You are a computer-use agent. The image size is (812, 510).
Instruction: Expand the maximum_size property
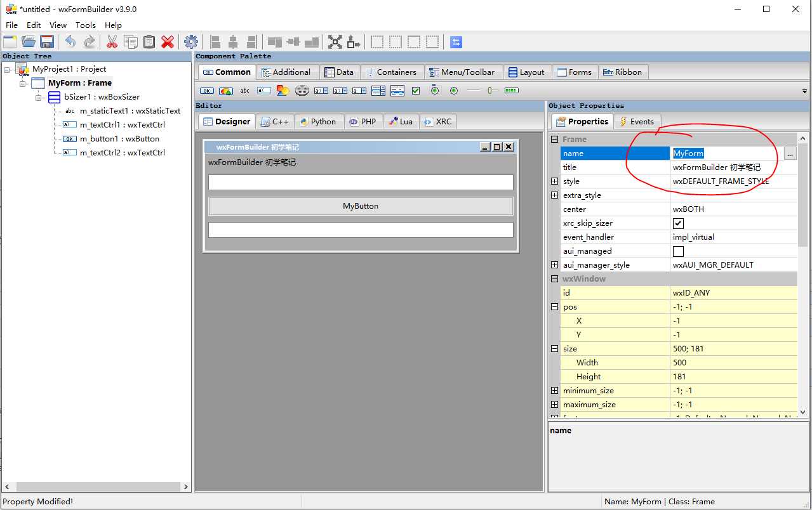point(554,404)
